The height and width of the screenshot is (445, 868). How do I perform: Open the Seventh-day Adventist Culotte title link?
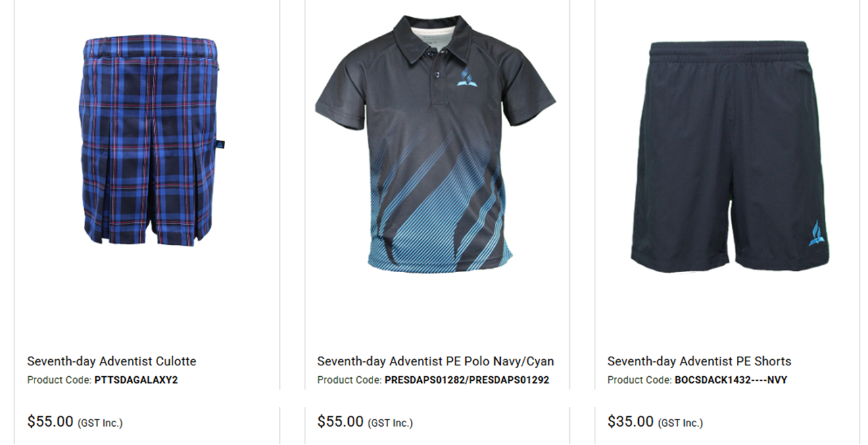click(x=112, y=361)
